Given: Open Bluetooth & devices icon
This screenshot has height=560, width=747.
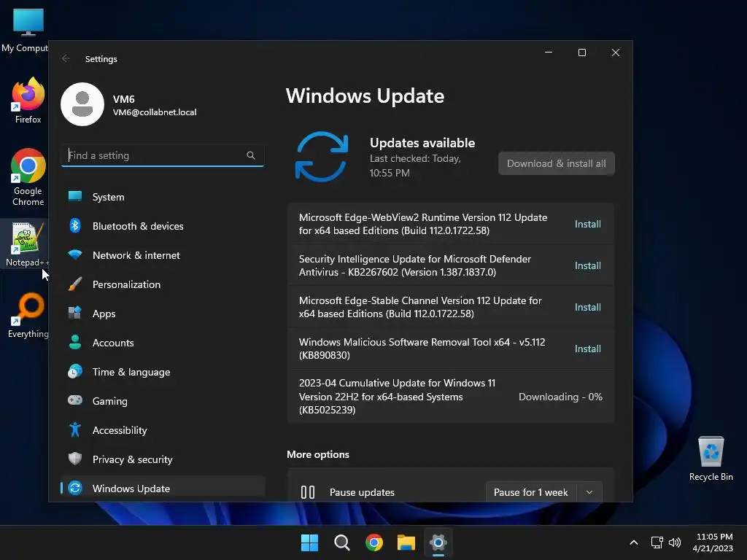Looking at the screenshot, I should 75,226.
